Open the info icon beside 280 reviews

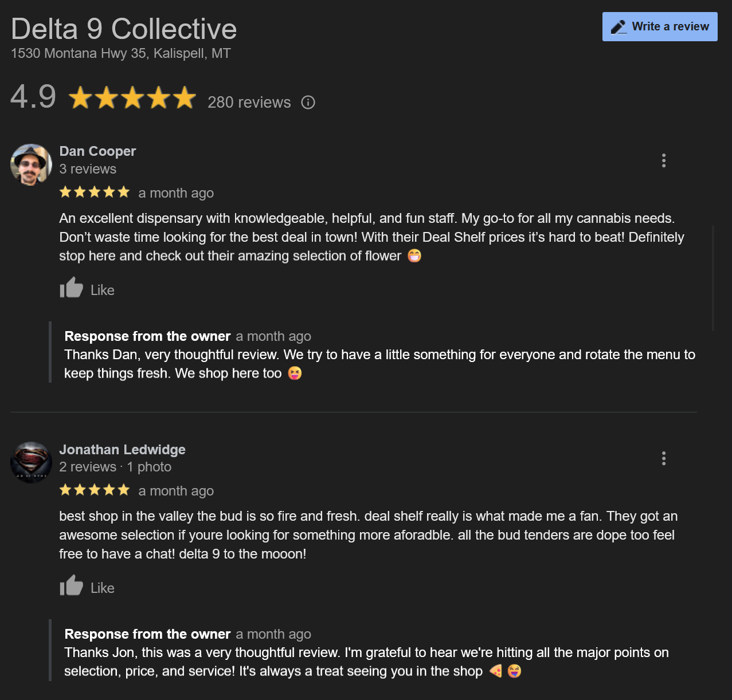click(x=308, y=102)
